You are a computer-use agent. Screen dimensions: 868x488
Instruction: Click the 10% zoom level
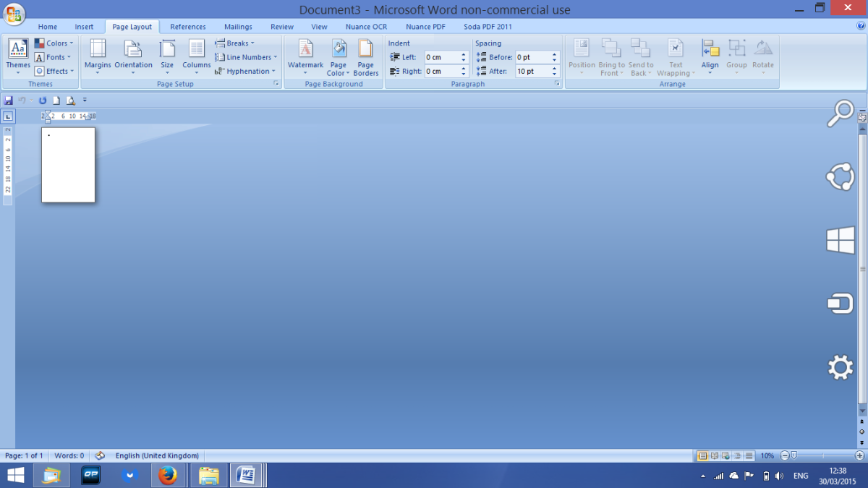click(x=767, y=456)
